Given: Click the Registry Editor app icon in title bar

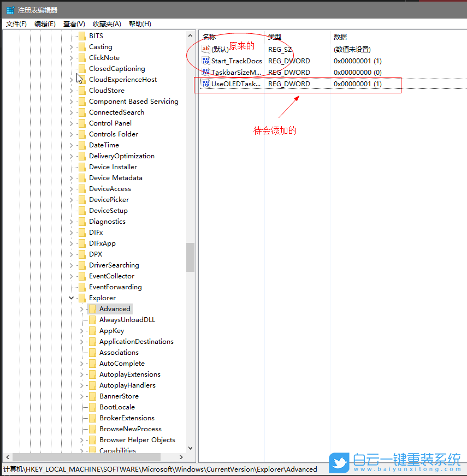Looking at the screenshot, I should click(10, 10).
